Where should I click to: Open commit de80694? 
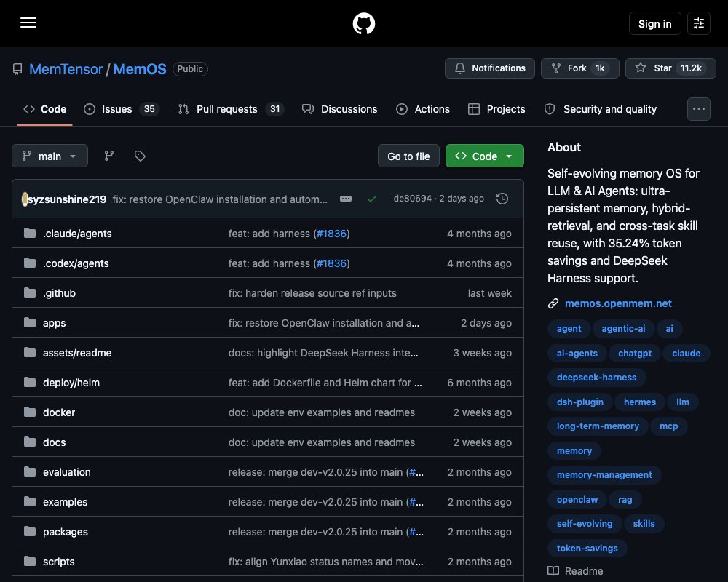[412, 199]
